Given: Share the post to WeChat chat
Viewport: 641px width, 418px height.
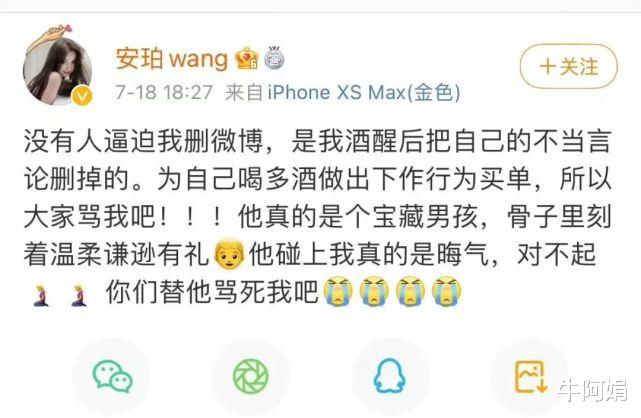Looking at the screenshot, I should 112,376.
